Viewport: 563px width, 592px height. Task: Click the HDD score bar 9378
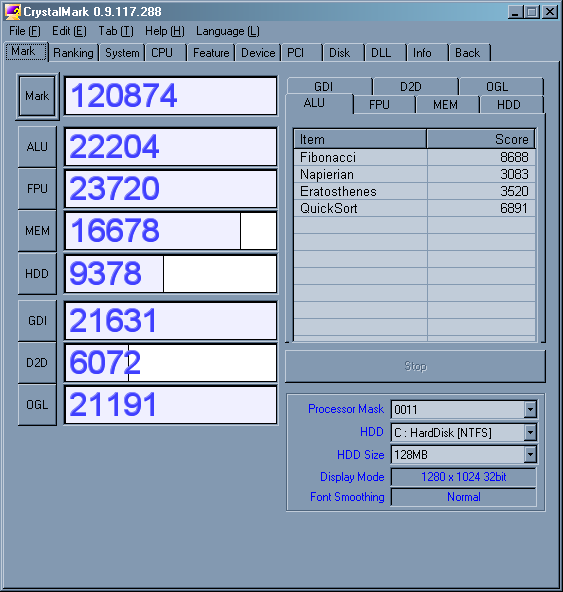pyautogui.click(x=171, y=273)
